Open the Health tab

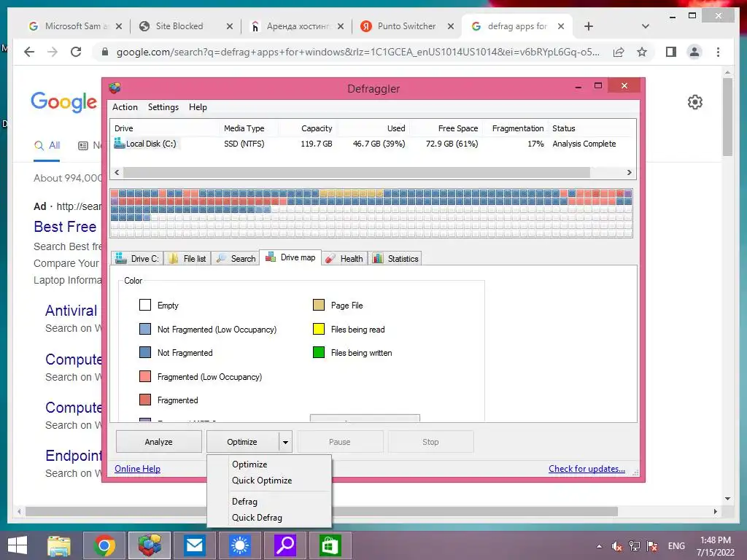click(344, 259)
